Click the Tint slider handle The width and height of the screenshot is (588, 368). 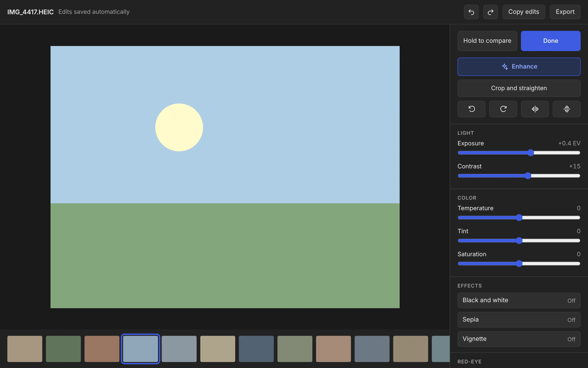[519, 241]
